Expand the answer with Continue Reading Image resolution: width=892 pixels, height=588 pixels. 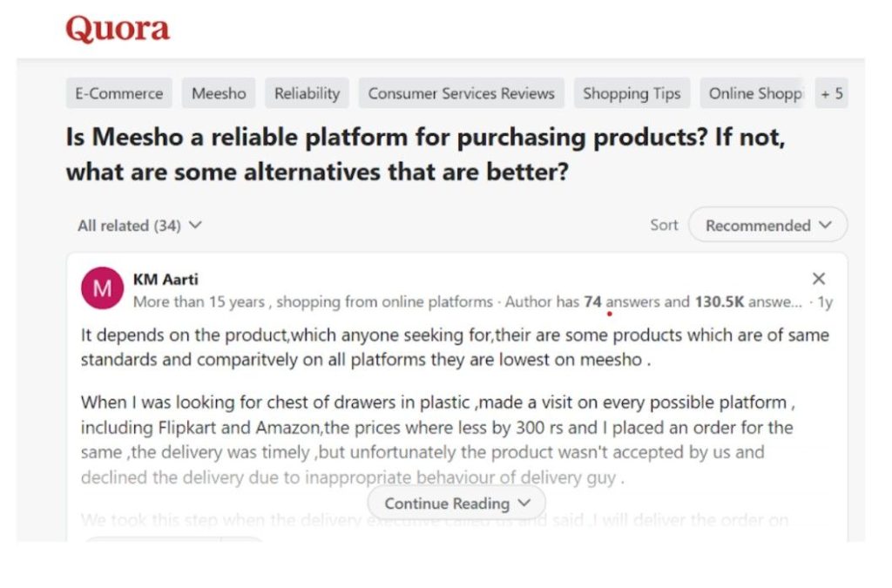coord(455,503)
